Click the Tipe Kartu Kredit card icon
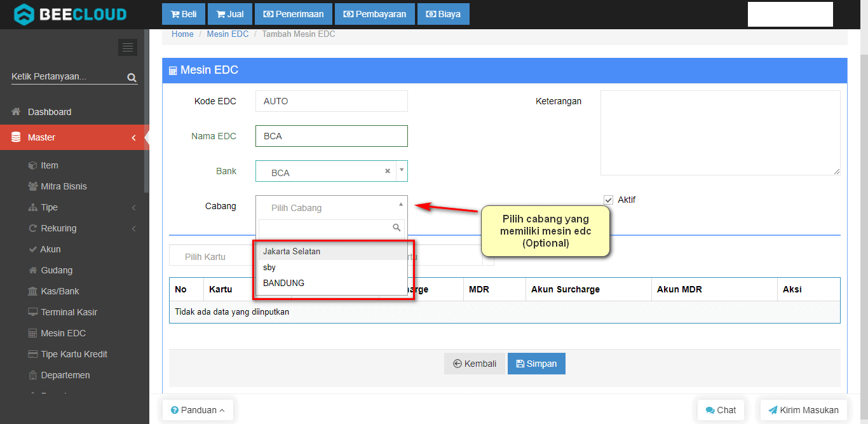 pyautogui.click(x=33, y=354)
